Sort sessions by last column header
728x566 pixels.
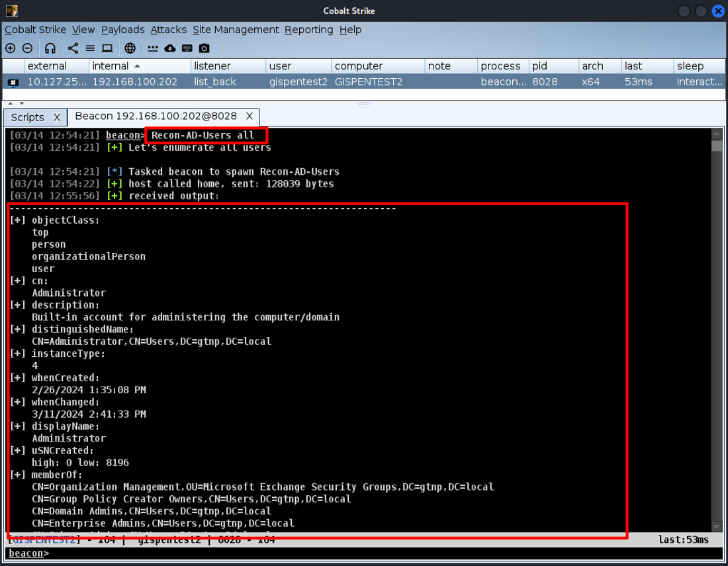(x=648, y=66)
